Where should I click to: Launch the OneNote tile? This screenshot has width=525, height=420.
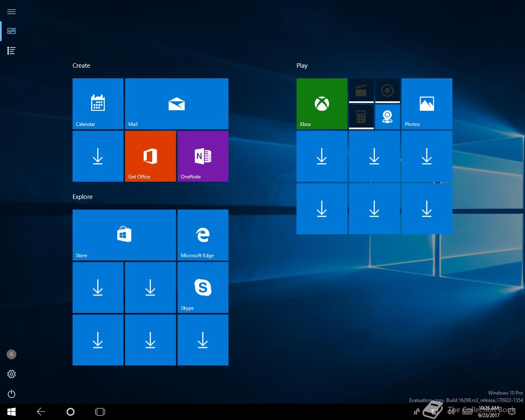pyautogui.click(x=203, y=156)
